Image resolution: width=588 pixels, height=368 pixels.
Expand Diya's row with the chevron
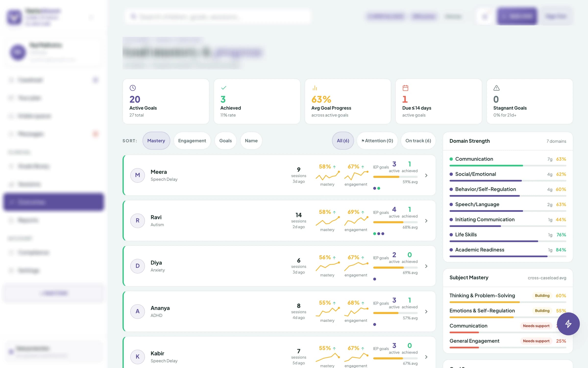click(426, 266)
